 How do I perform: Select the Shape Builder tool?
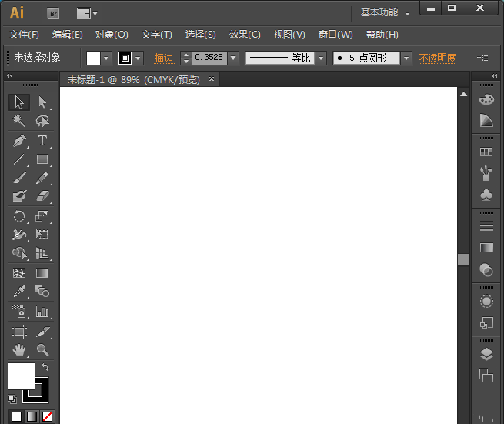coord(19,253)
